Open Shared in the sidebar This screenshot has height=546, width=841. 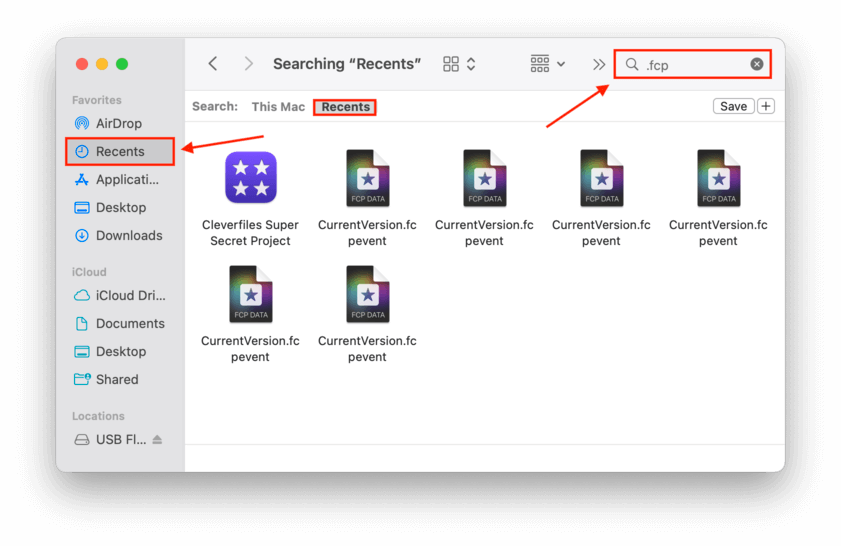[x=120, y=379]
